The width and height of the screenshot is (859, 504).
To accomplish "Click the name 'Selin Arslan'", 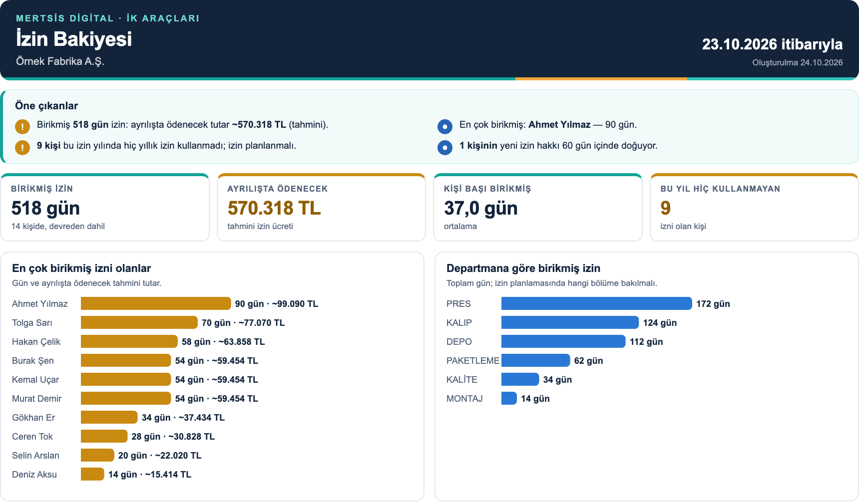I will point(36,456).
